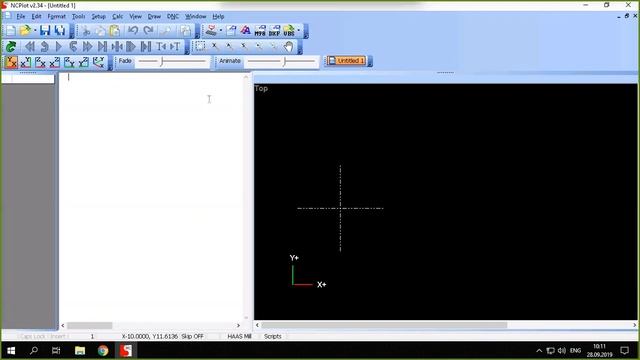The height and width of the screenshot is (360, 640).
Task: Open file toolbar options after Save All
Action: coord(72,31)
